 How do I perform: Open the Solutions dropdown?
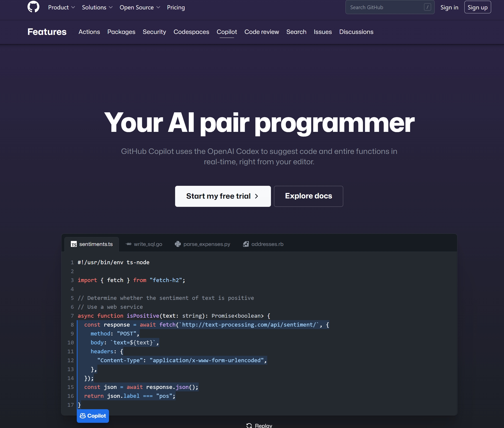97,7
